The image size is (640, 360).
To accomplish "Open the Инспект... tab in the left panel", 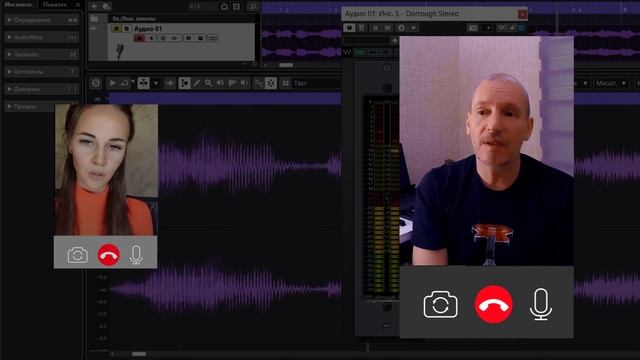I will [19, 4].
